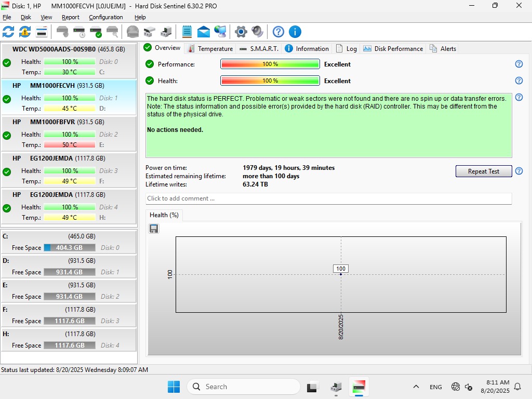Open configuration gear icon in toolbar
Viewport: 532px width, 399px height.
(x=241, y=32)
